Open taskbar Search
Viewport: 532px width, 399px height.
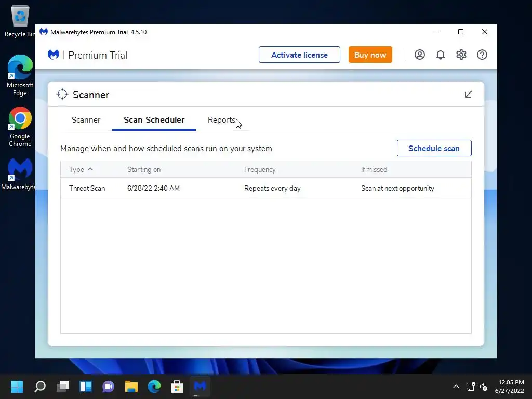tap(39, 387)
